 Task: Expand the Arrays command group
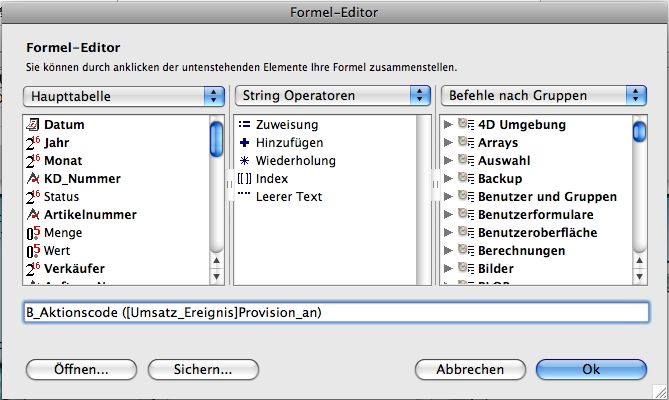click(x=447, y=143)
